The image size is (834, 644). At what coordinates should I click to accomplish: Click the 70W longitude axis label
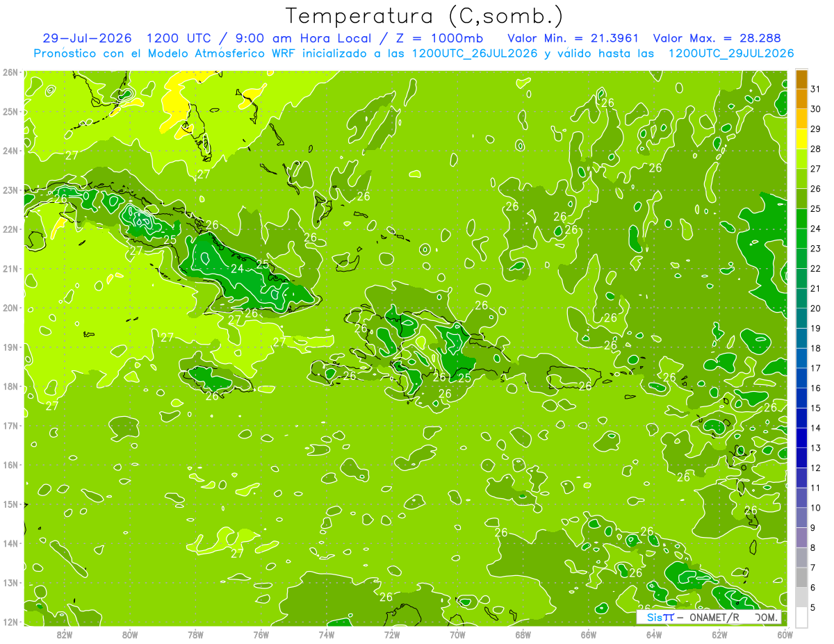click(x=457, y=634)
